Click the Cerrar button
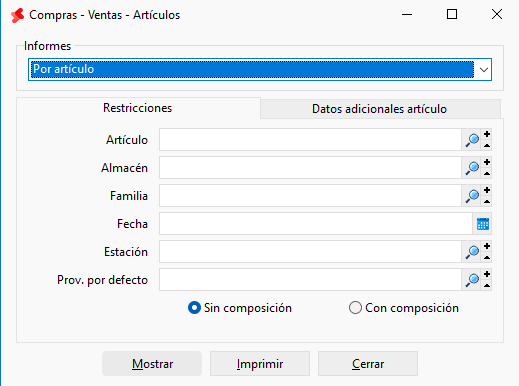The width and height of the screenshot is (519, 386). tap(368, 364)
